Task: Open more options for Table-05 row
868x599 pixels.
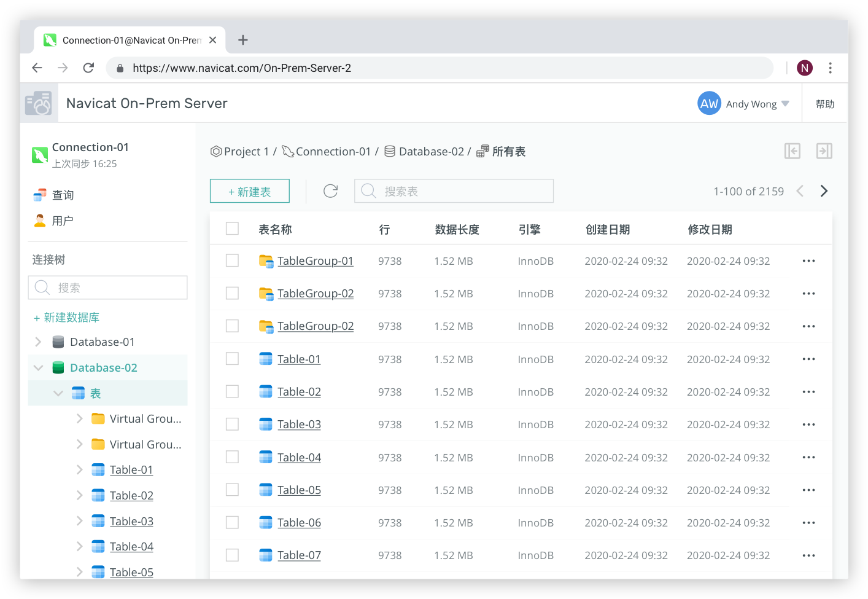Action: click(x=808, y=490)
